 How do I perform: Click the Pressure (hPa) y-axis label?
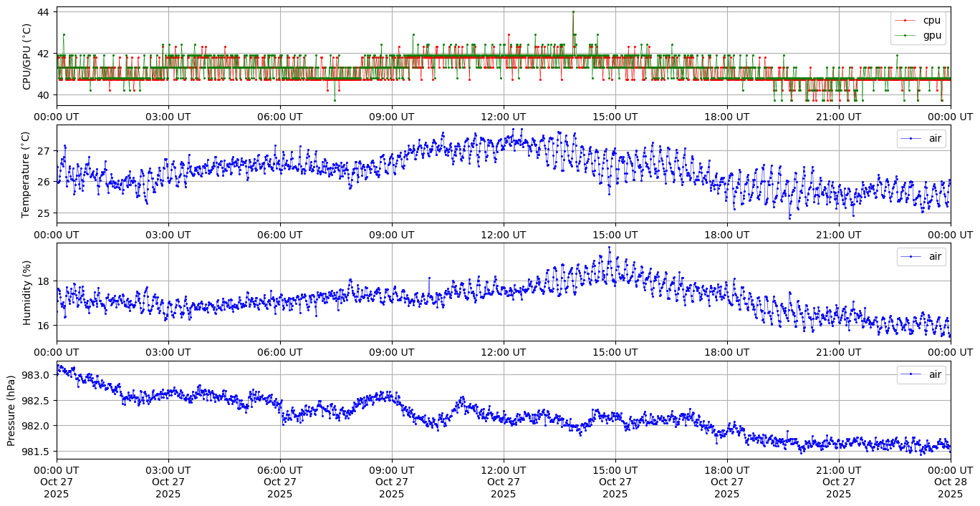pos(11,410)
